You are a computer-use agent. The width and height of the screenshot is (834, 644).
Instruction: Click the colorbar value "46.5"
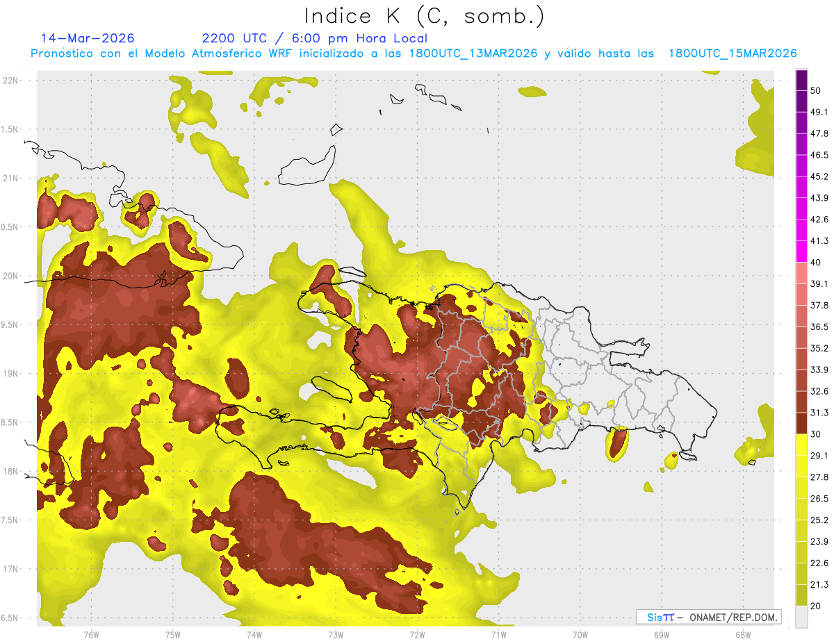click(819, 155)
